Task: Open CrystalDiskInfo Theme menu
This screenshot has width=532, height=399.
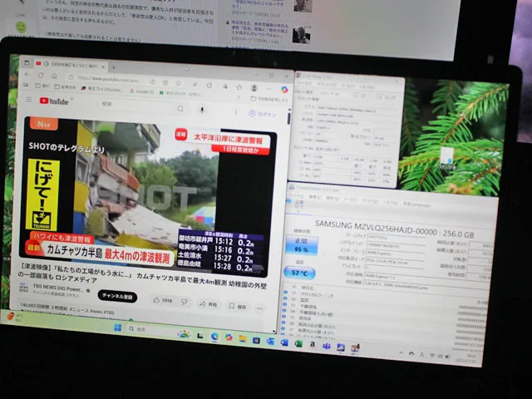Action: 350,199
